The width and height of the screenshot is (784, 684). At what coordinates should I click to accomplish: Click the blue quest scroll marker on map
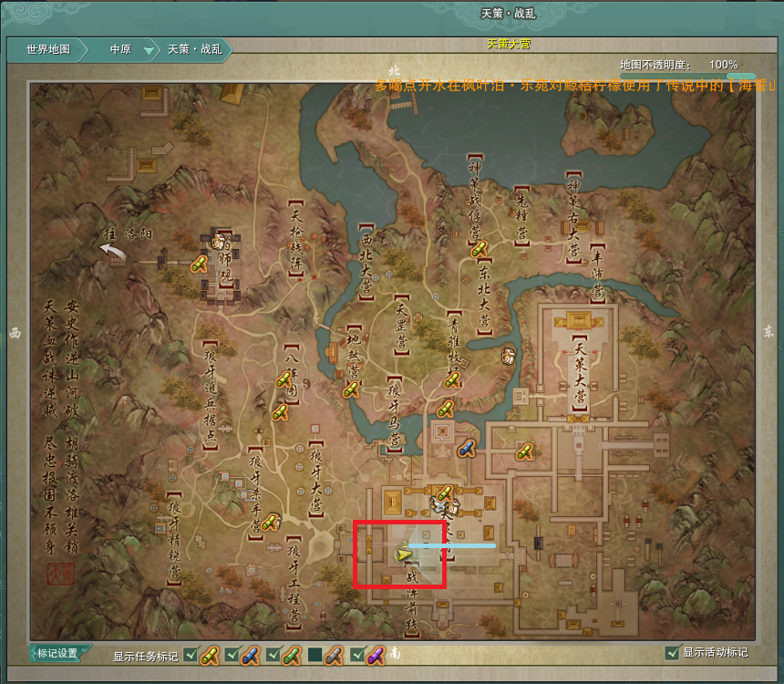(x=466, y=448)
